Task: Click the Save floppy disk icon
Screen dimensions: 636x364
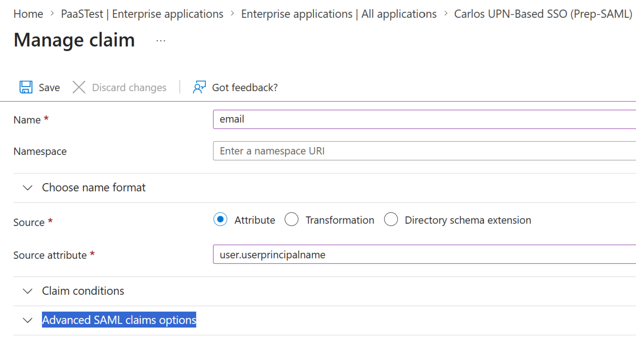Action: point(26,87)
